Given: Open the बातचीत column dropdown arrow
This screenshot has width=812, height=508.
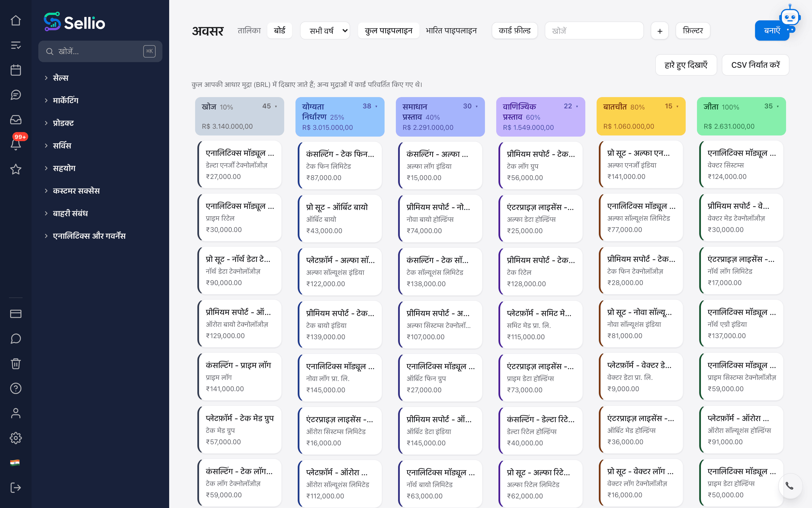Looking at the screenshot, I should (678, 106).
